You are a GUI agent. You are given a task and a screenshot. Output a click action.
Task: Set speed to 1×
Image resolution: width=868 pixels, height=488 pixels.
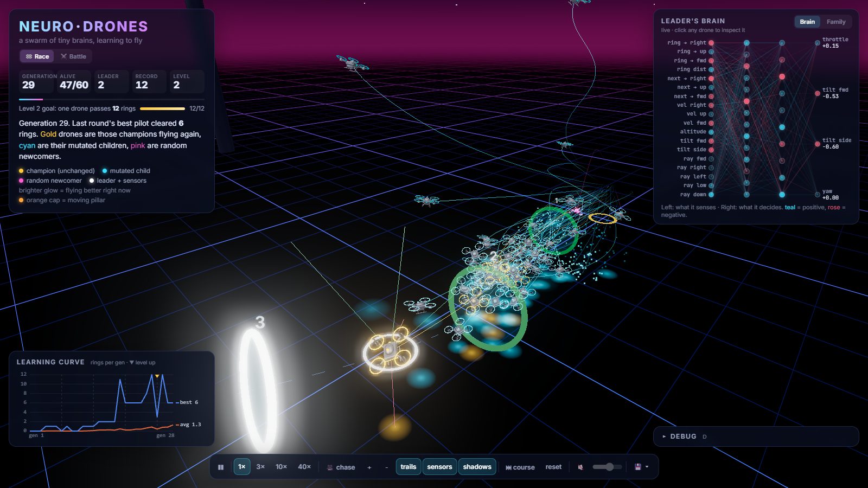point(242,467)
